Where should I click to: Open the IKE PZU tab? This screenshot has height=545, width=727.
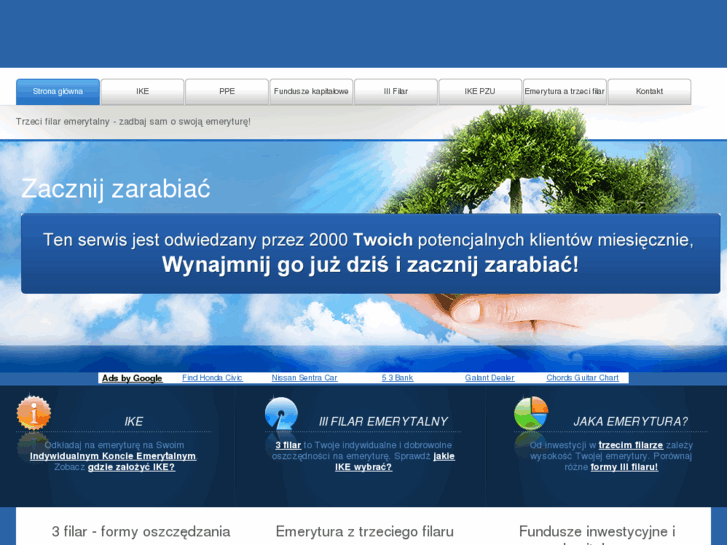click(x=480, y=92)
